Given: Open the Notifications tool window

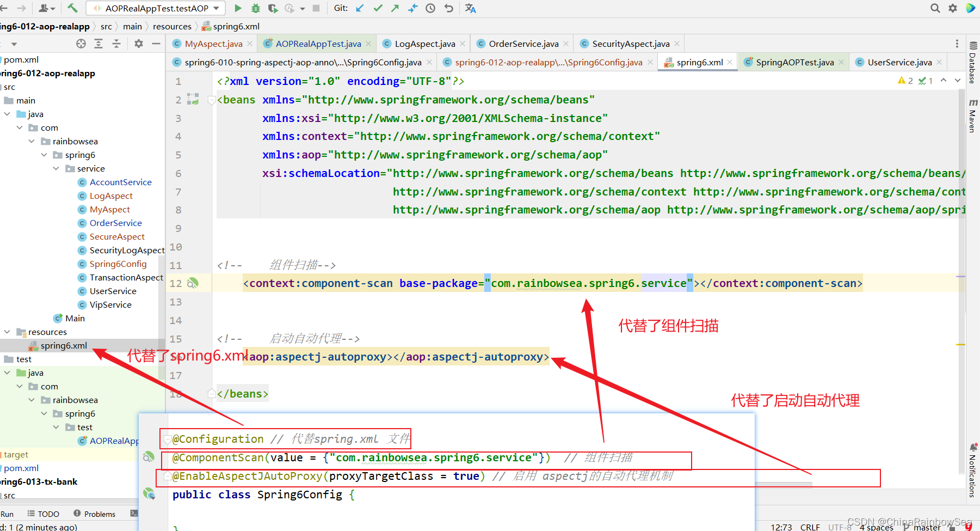Looking at the screenshot, I should click(973, 471).
